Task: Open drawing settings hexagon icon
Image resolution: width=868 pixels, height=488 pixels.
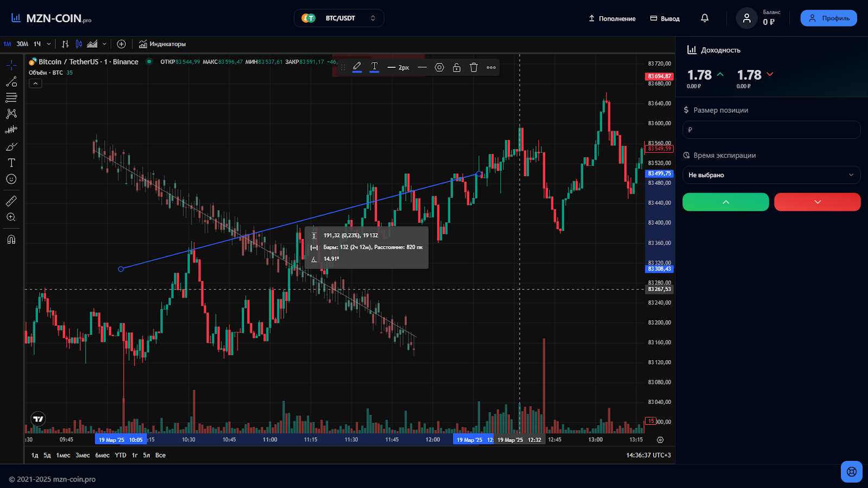Action: pos(439,67)
